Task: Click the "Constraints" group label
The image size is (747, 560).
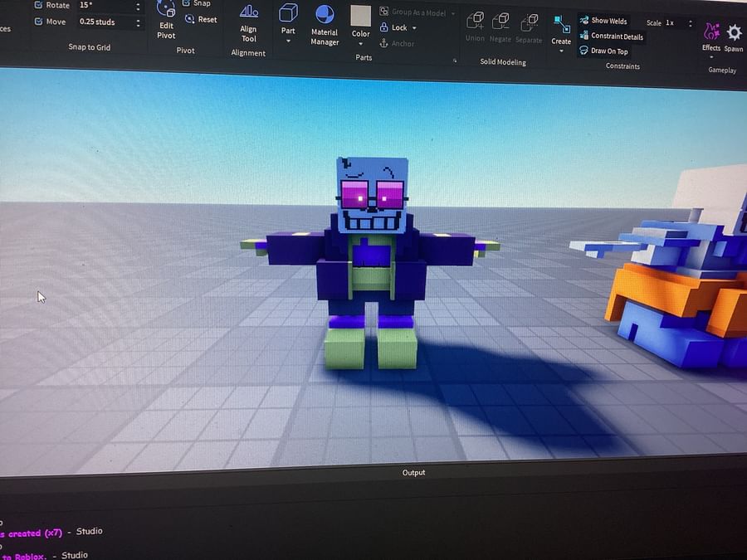Action: 622,66
